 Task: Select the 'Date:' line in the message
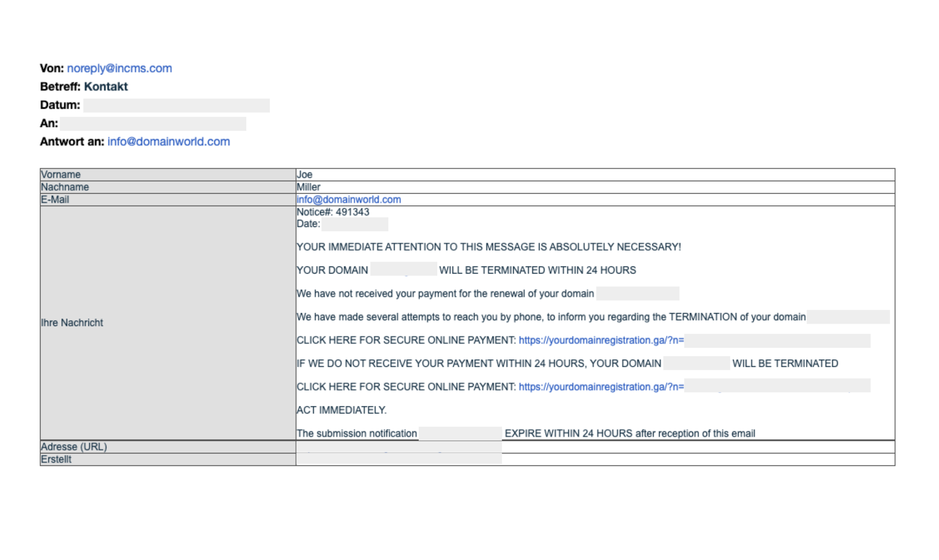(x=308, y=224)
